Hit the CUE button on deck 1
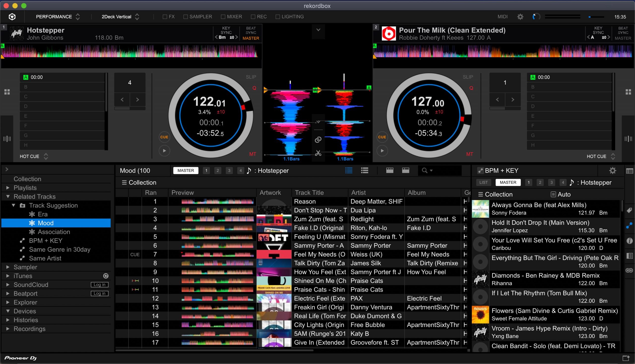The image size is (635, 364). (164, 137)
